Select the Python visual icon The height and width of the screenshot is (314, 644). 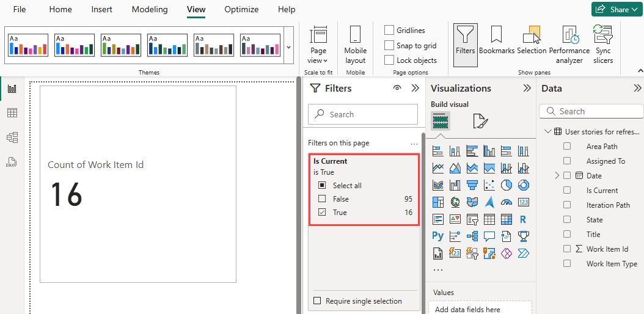coord(438,236)
